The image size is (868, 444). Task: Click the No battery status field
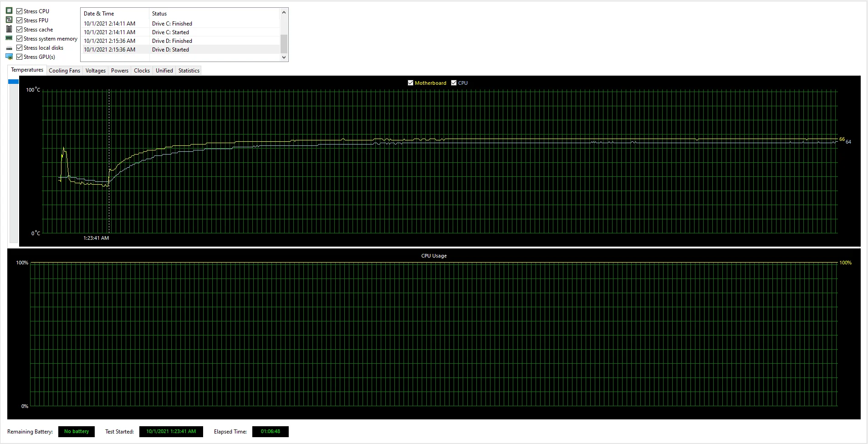pyautogui.click(x=77, y=432)
